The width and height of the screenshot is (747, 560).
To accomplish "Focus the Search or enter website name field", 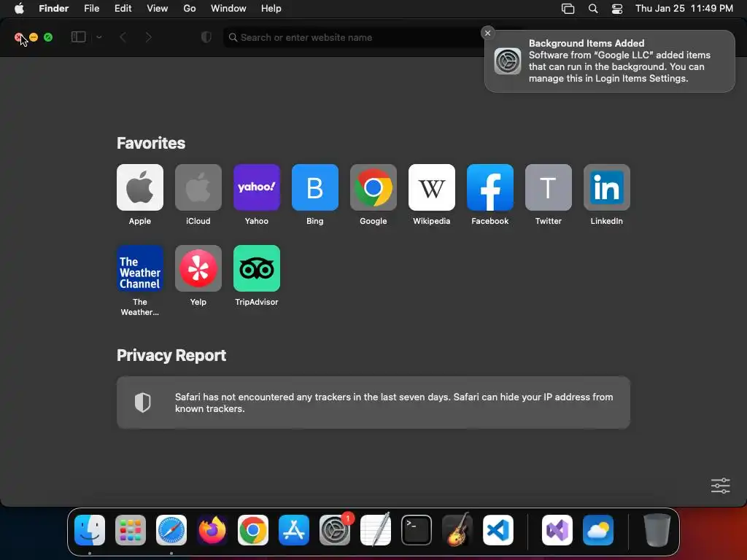I will coord(352,37).
